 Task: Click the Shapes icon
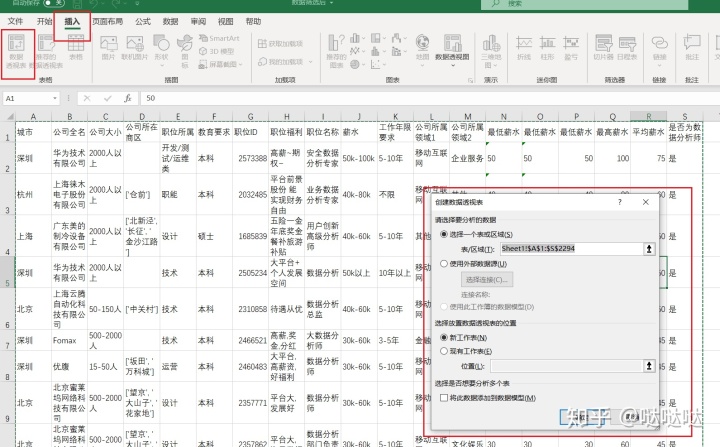(x=161, y=43)
